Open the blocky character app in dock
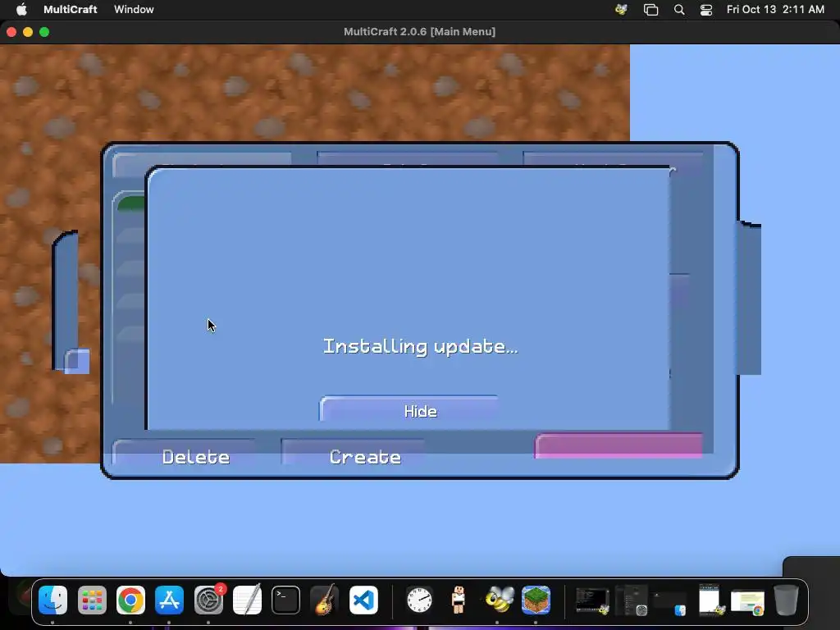 458,600
